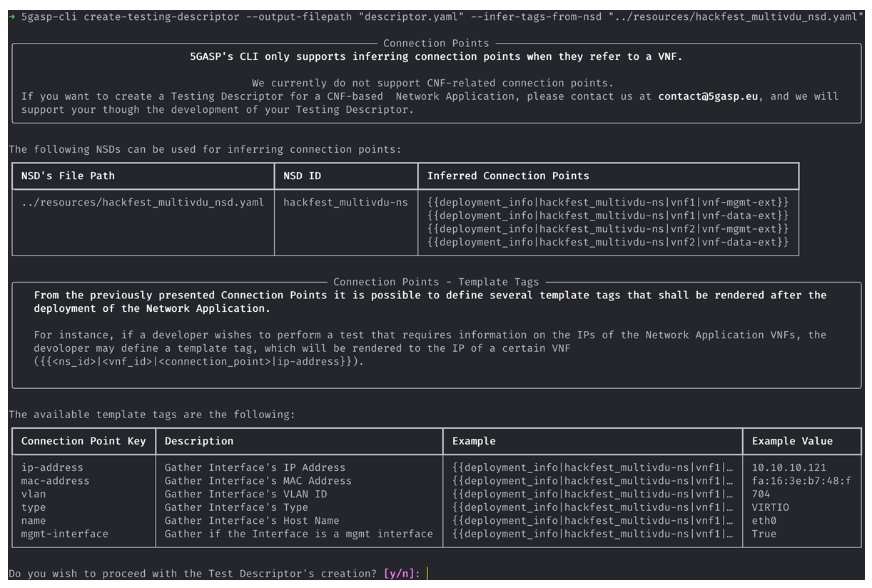Click the mgmt interface description text

[299, 534]
